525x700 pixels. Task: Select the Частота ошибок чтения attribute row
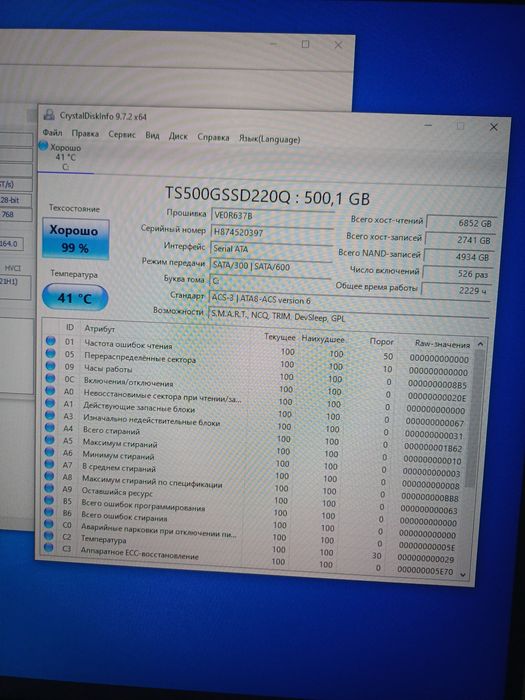[257, 350]
